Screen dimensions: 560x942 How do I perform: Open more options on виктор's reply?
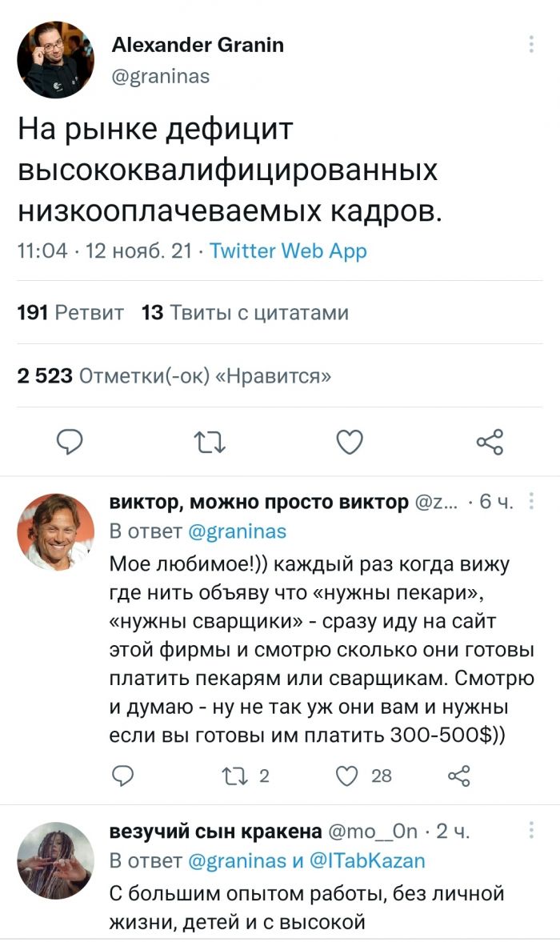click(532, 502)
